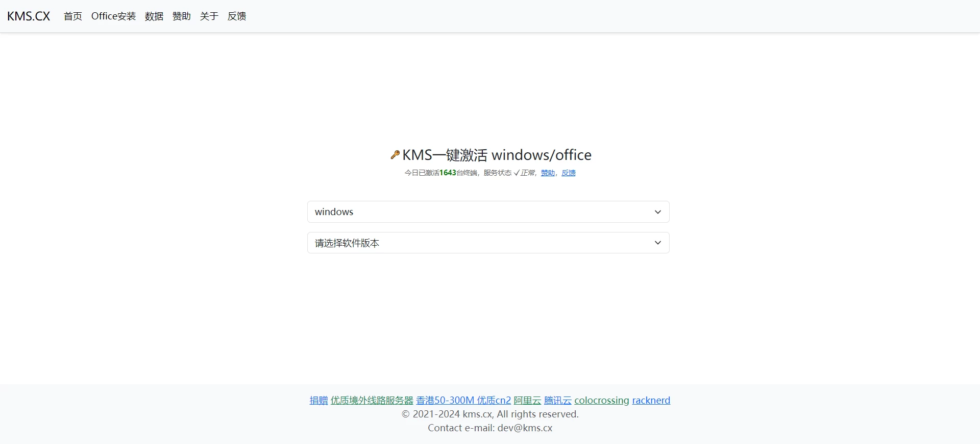This screenshot has width=980, height=444.
Task: Open the 请选择软件版本 version dropdown
Action: pyautogui.click(x=488, y=243)
